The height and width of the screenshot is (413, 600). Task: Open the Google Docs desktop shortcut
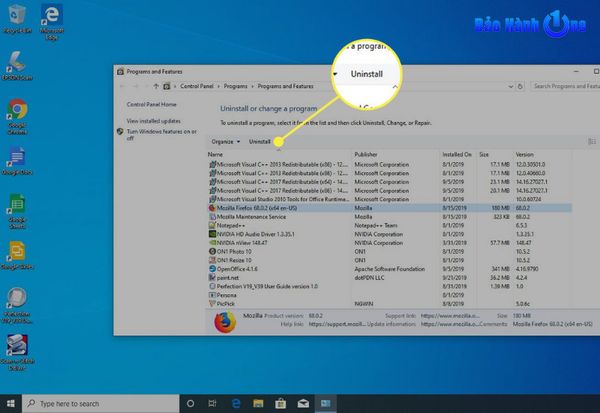click(16, 159)
